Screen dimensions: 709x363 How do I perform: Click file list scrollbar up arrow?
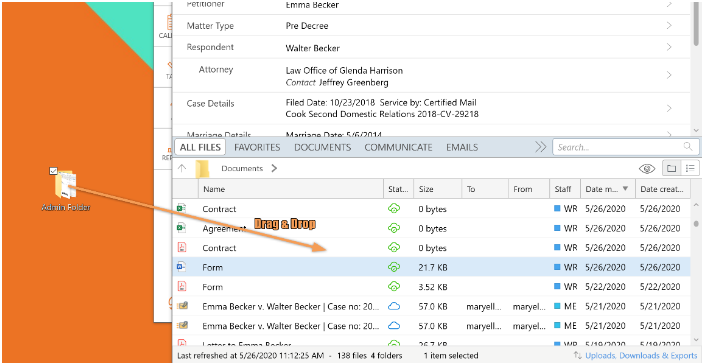tap(696, 205)
